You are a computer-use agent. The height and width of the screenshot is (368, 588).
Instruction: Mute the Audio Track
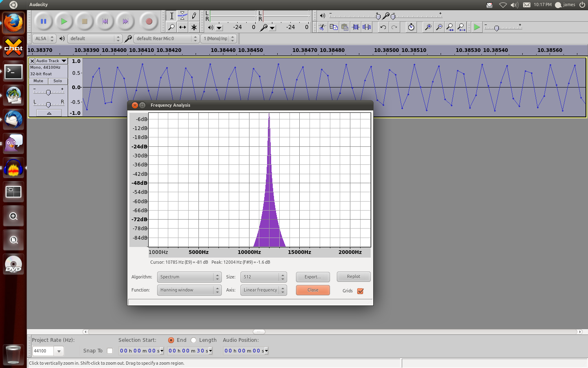(38, 81)
